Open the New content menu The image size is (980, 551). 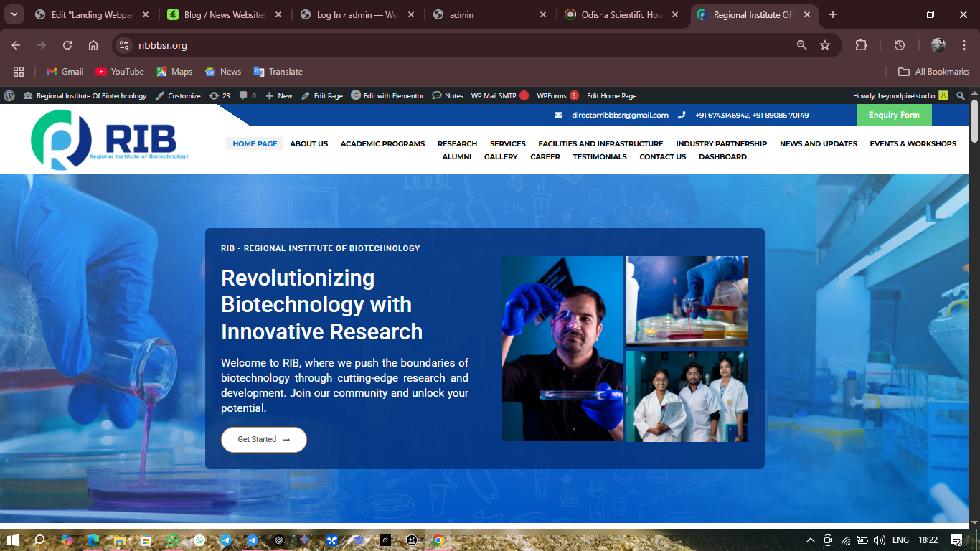(x=279, y=95)
